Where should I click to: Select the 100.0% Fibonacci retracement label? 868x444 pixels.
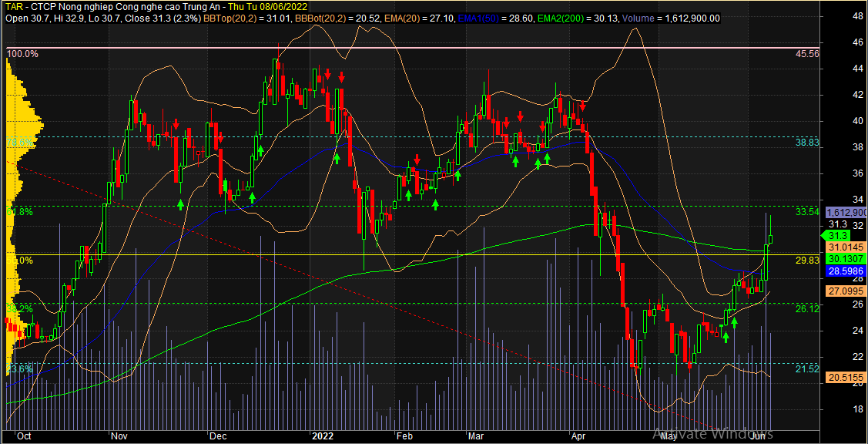[22, 54]
